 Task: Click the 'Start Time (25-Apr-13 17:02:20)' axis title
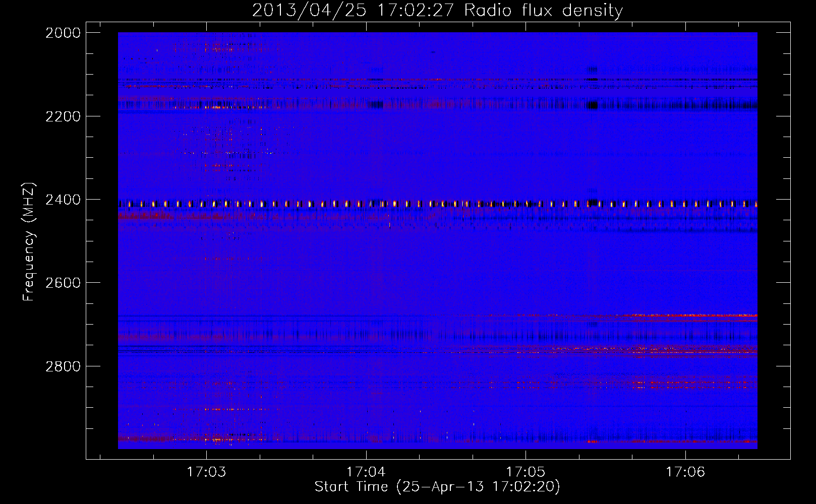(x=437, y=487)
